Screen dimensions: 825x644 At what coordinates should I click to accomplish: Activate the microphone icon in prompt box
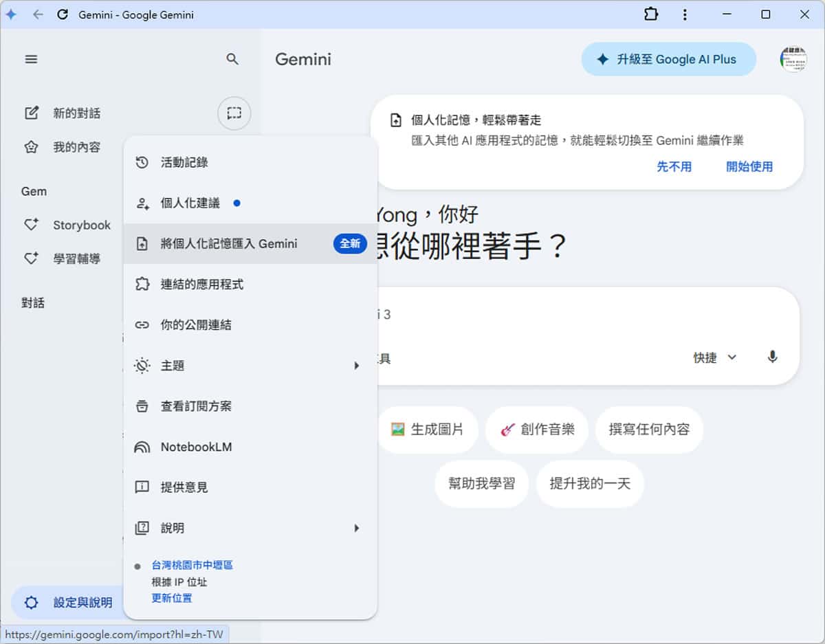point(771,357)
